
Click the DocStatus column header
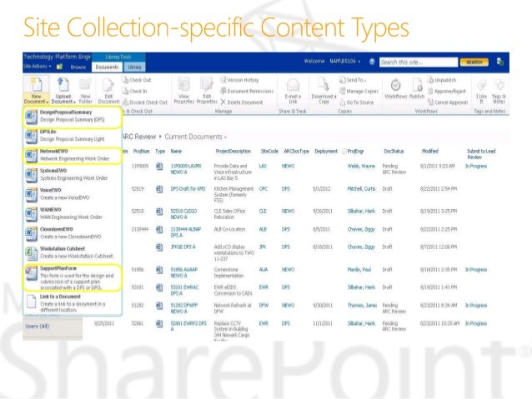pos(394,152)
